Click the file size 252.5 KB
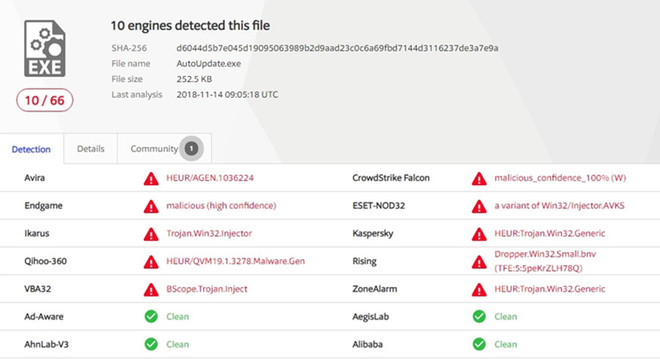This screenshot has width=660, height=362. point(194,79)
